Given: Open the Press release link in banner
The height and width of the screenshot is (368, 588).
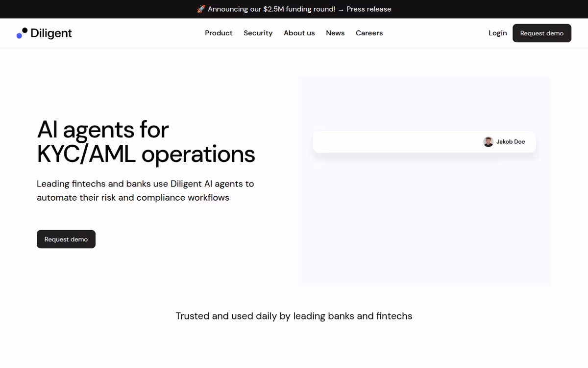Looking at the screenshot, I should pyautogui.click(x=368, y=9).
